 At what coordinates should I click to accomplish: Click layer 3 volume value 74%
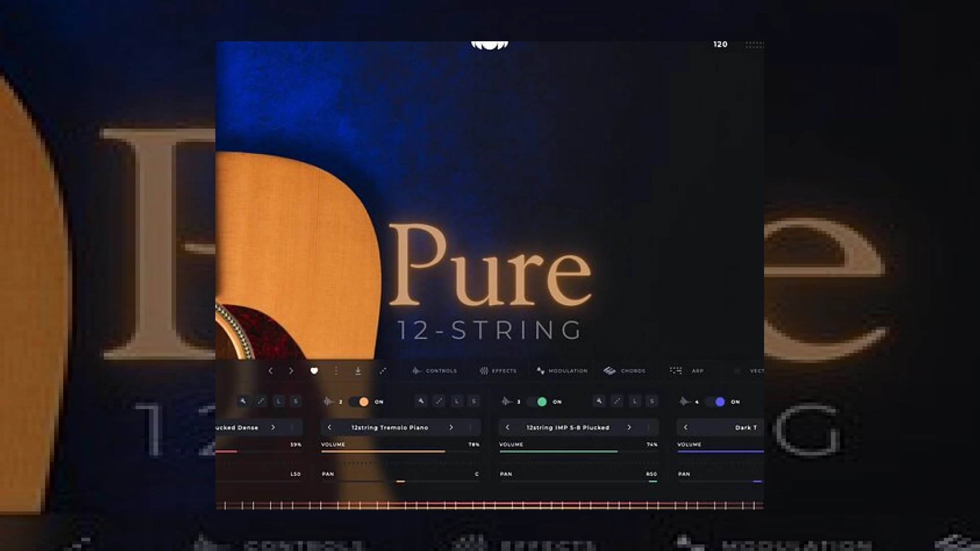pyautogui.click(x=652, y=444)
